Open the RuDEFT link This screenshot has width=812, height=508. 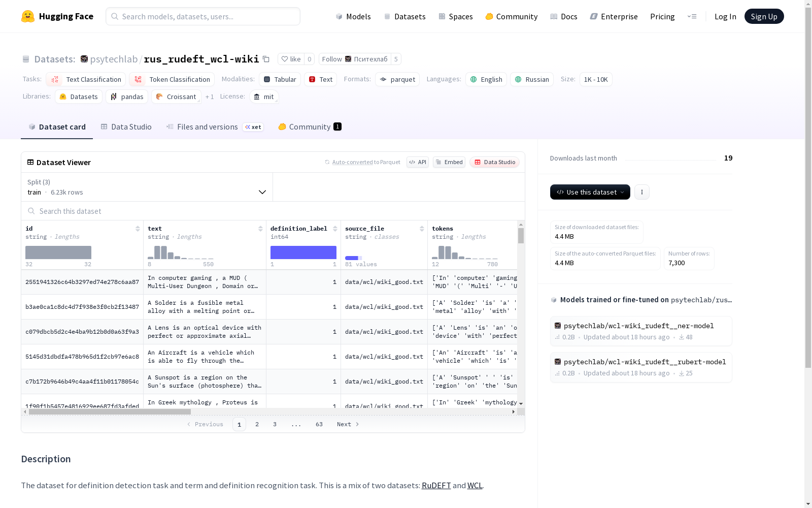[436, 485]
